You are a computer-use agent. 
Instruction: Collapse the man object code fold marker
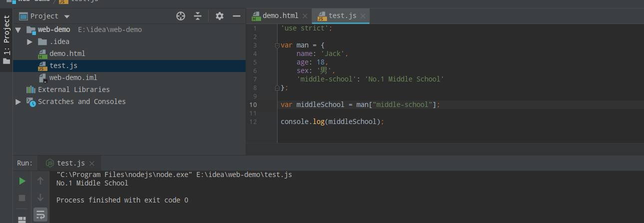point(277,45)
